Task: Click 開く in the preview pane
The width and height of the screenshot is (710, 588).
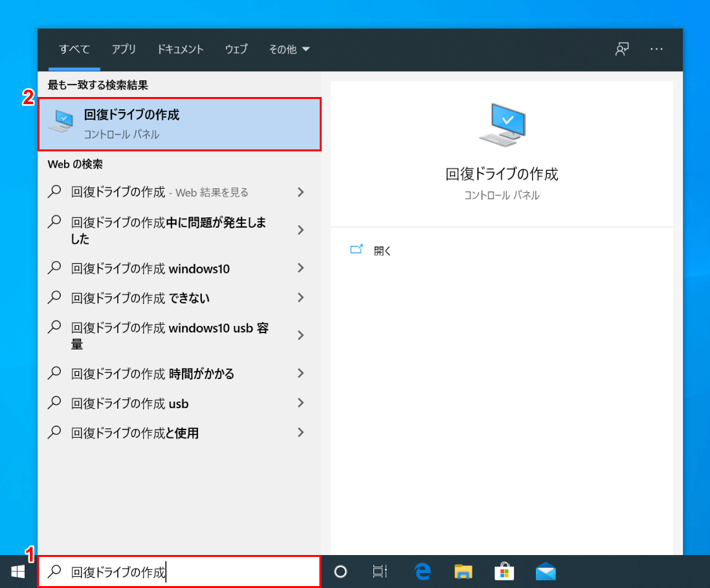Action: click(382, 251)
